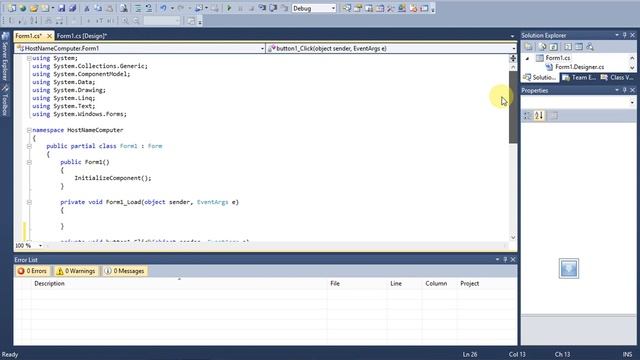Collapse Form1.cs node in Solution Explorer
The width and height of the screenshot is (640, 360).
click(527, 58)
